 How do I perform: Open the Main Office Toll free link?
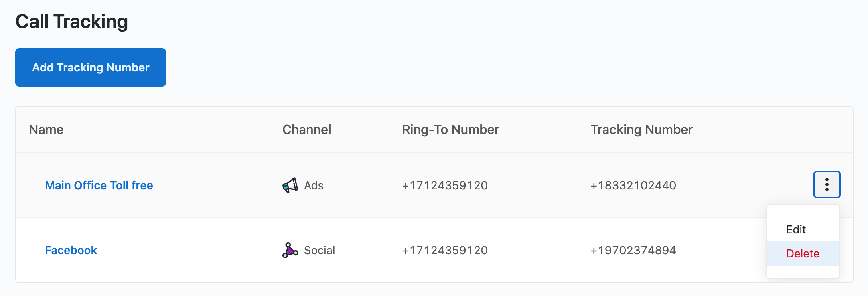click(99, 185)
